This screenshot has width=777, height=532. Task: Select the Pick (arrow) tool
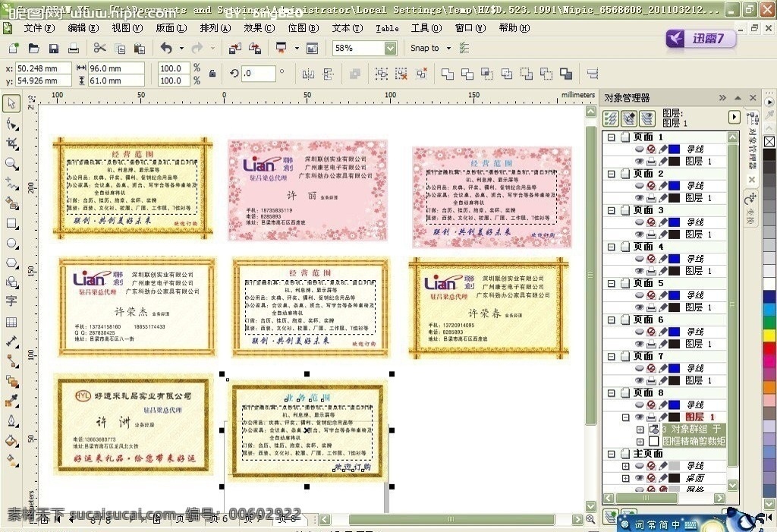11,103
